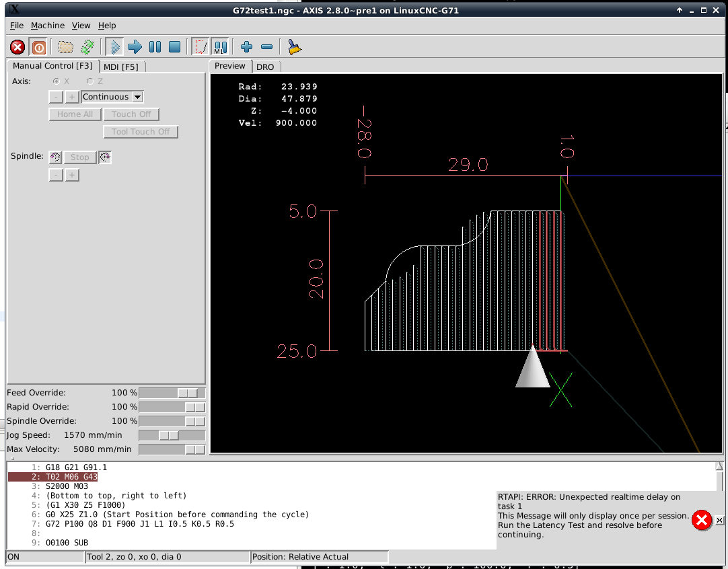This screenshot has height=569, width=728.
Task: Toggle the red Emergency Stop icon
Action: [x=17, y=47]
